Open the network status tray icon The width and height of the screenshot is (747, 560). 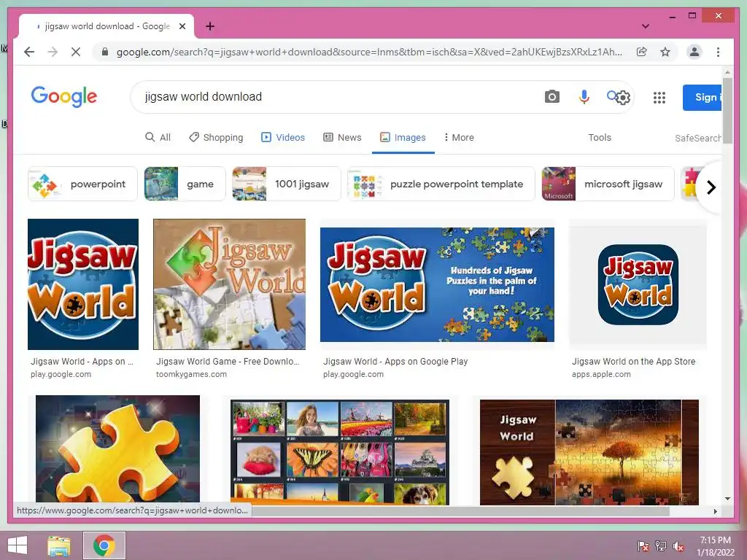pos(660,545)
